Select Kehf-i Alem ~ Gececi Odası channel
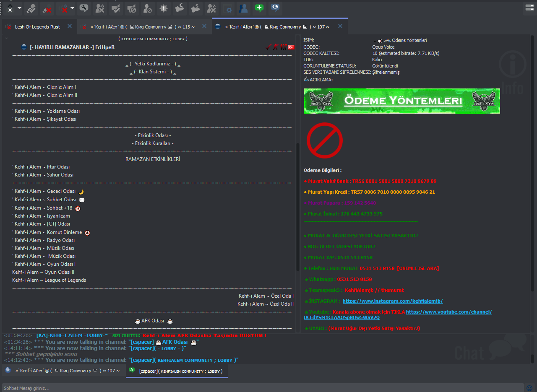 pos(44,191)
